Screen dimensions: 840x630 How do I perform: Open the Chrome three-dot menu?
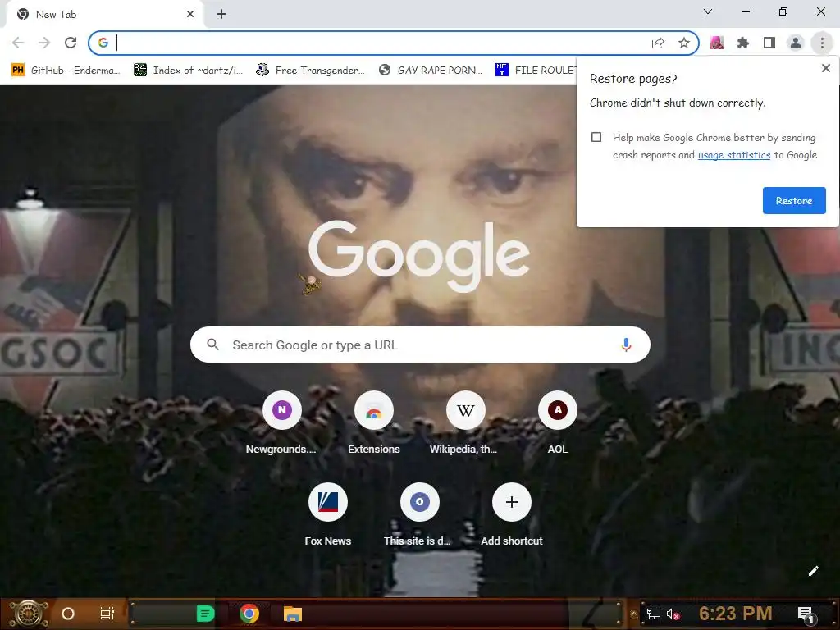(822, 43)
